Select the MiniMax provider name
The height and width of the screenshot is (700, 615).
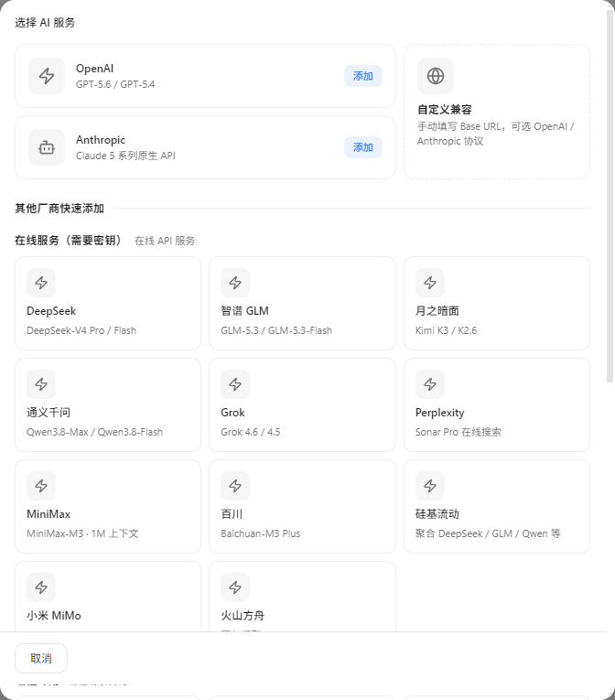coord(49,514)
